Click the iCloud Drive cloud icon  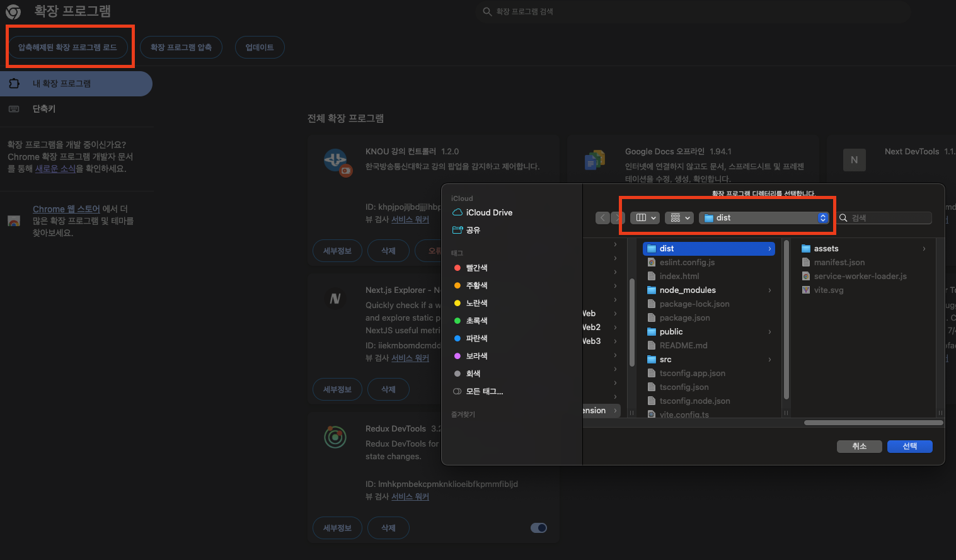(x=458, y=212)
